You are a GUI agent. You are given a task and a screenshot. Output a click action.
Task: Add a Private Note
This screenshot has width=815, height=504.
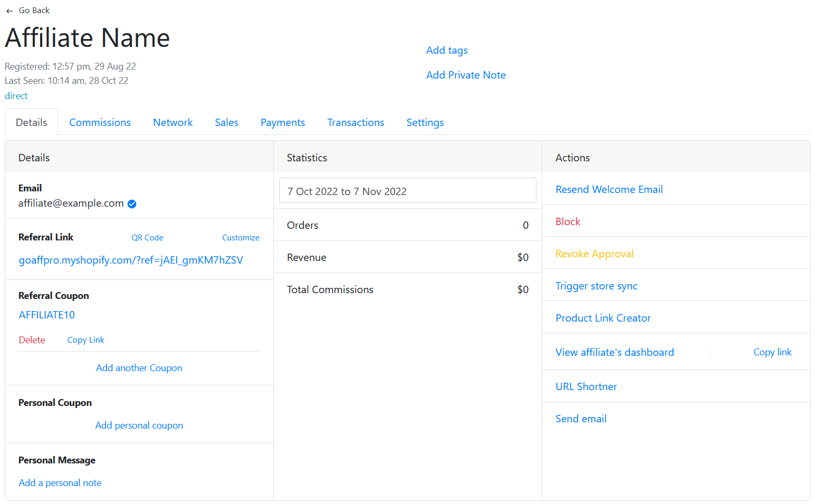465,75
